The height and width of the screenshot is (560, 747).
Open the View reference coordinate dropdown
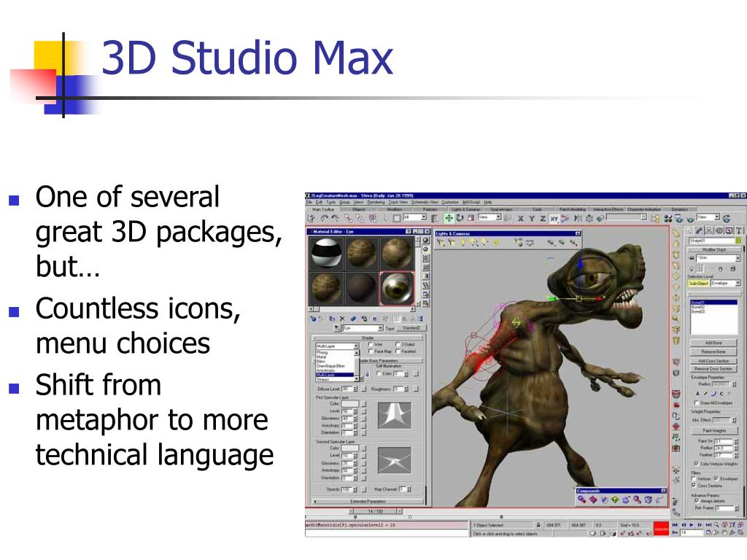click(x=498, y=217)
